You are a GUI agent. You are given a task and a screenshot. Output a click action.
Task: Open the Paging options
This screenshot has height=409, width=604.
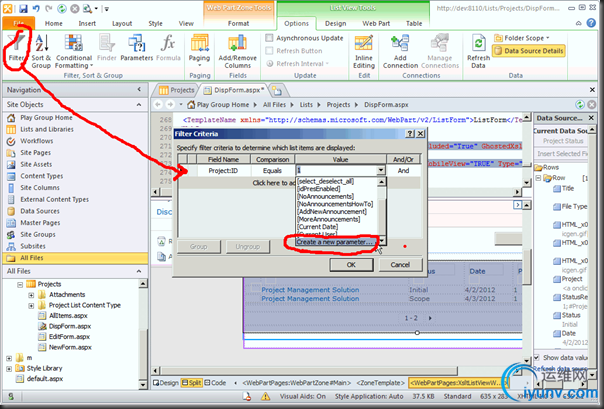pyautogui.click(x=199, y=50)
